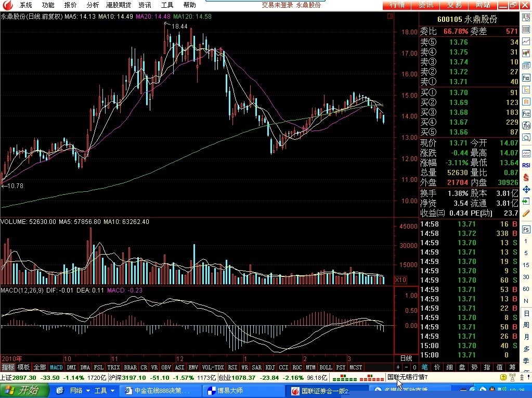The image size is (532, 398).
Task: Open the 资讯 menu
Action: [145, 5]
